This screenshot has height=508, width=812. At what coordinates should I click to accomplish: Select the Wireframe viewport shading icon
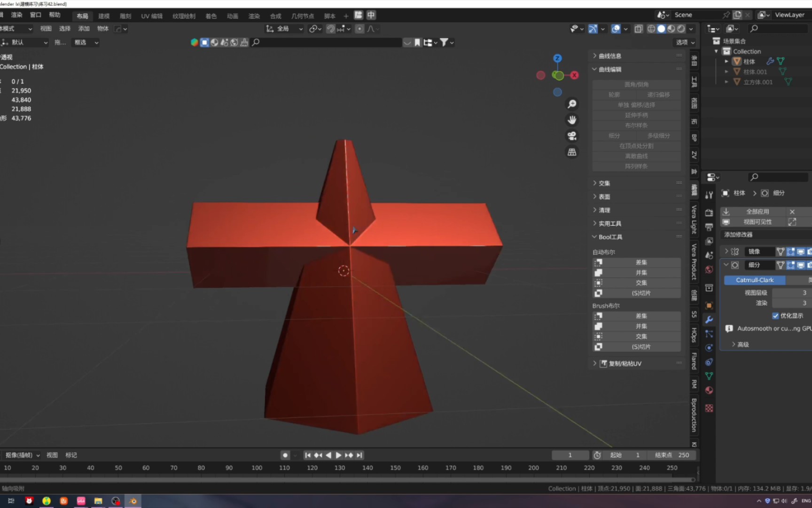point(651,29)
